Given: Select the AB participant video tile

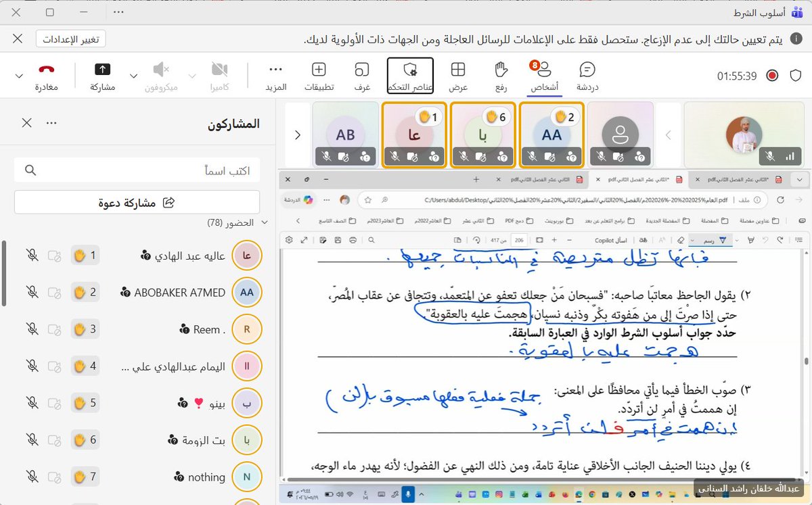Looking at the screenshot, I should click(345, 135).
